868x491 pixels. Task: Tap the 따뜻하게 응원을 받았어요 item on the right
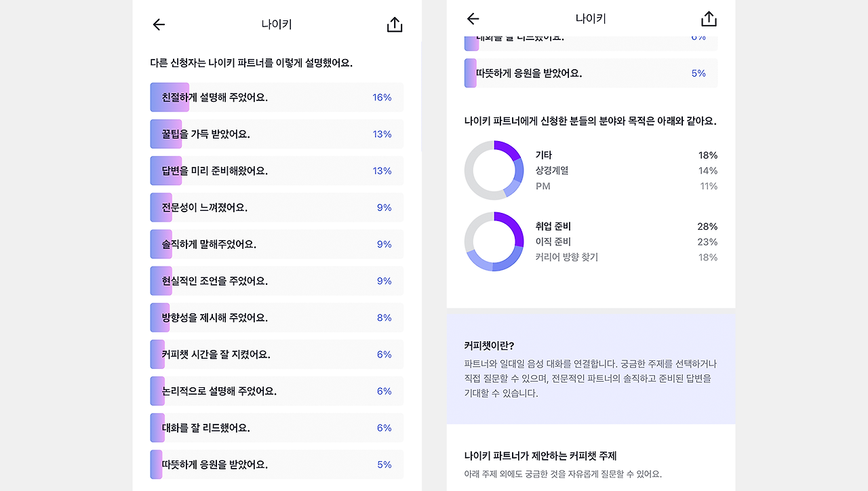tap(590, 73)
